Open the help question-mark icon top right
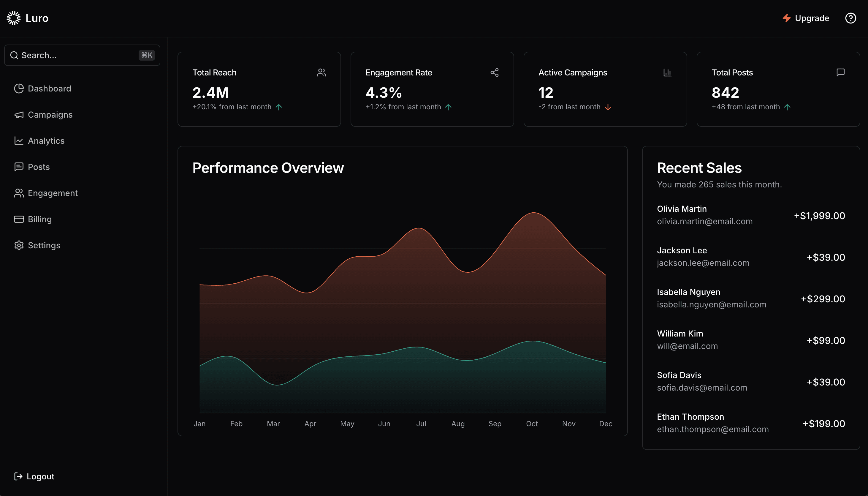Image resolution: width=868 pixels, height=496 pixels. coord(850,18)
